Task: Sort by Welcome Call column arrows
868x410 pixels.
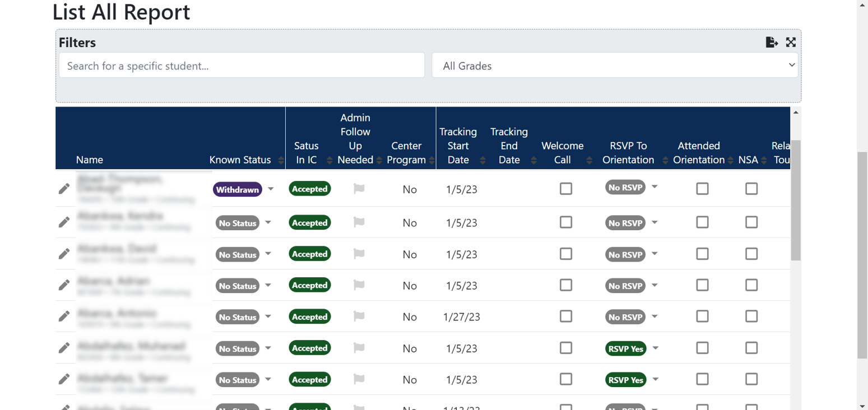Action: 589,160
